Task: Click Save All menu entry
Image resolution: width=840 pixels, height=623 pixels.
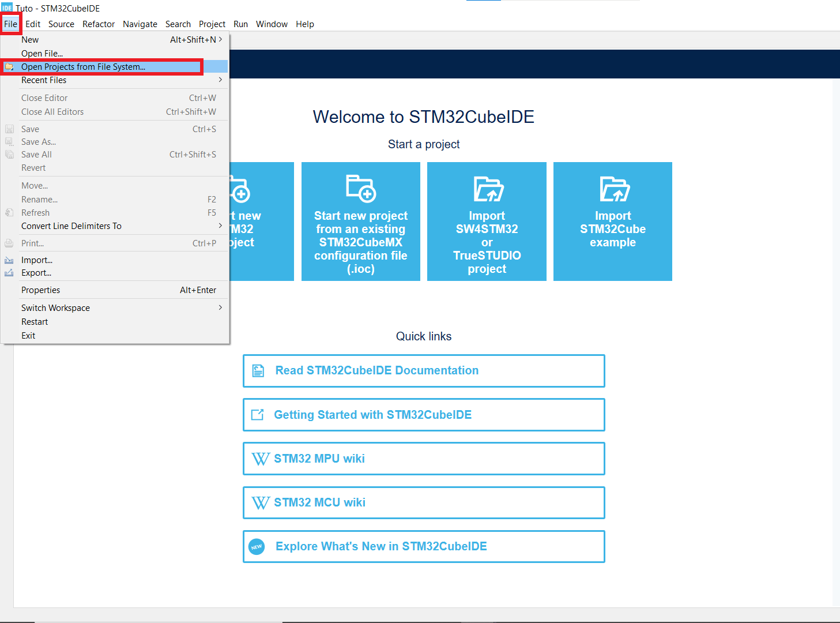Action: click(x=115, y=155)
